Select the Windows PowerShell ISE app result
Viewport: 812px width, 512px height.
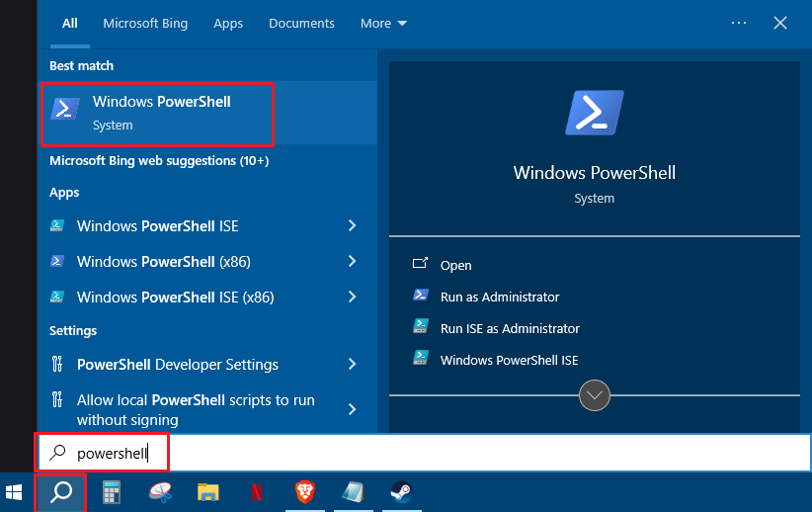[207, 226]
